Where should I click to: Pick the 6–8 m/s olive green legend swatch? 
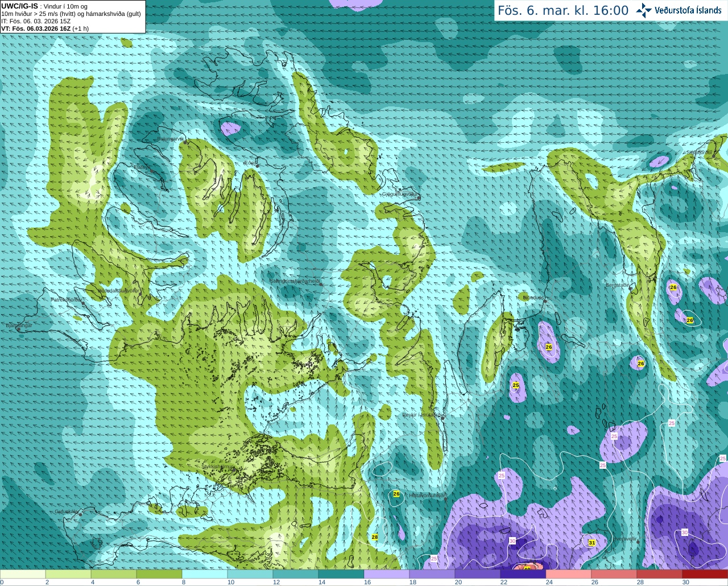tap(159, 574)
